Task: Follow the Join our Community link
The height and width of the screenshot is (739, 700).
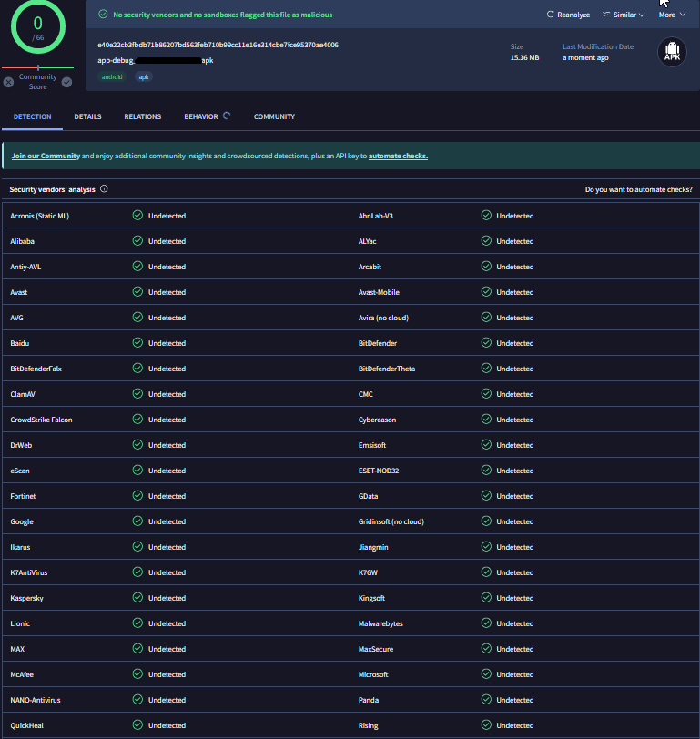Action: tap(46, 156)
